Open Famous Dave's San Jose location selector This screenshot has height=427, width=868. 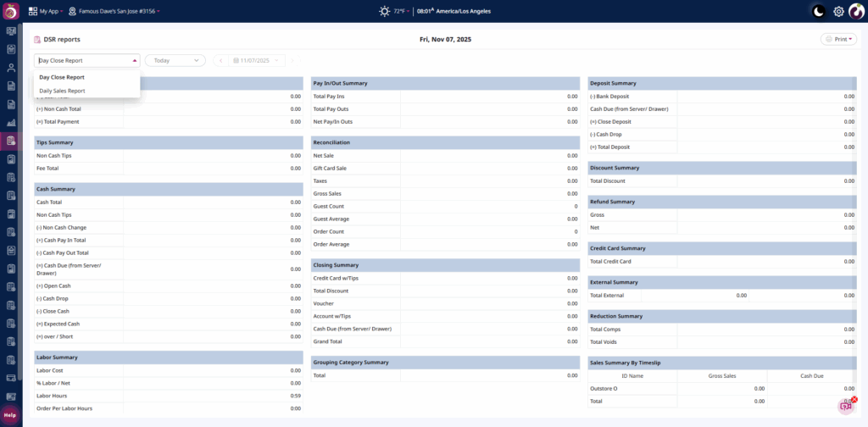114,11
